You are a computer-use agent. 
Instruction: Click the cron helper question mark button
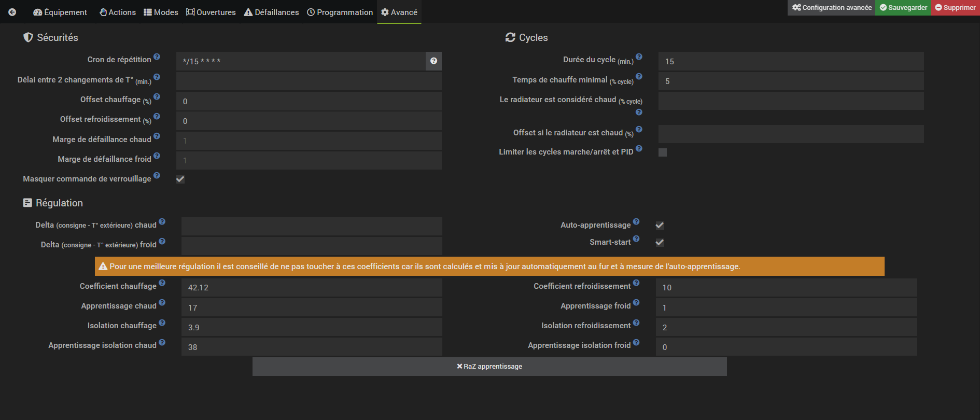(x=433, y=61)
